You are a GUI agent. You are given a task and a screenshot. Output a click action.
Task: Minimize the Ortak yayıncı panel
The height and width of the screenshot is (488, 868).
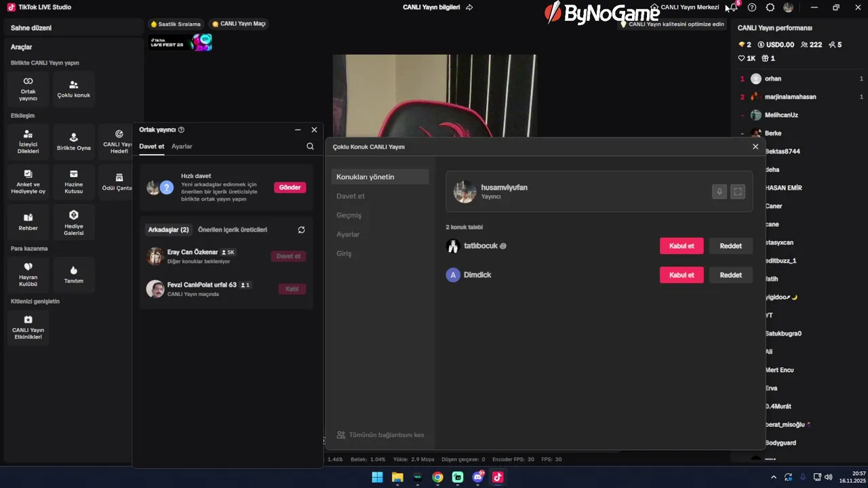pyautogui.click(x=298, y=129)
